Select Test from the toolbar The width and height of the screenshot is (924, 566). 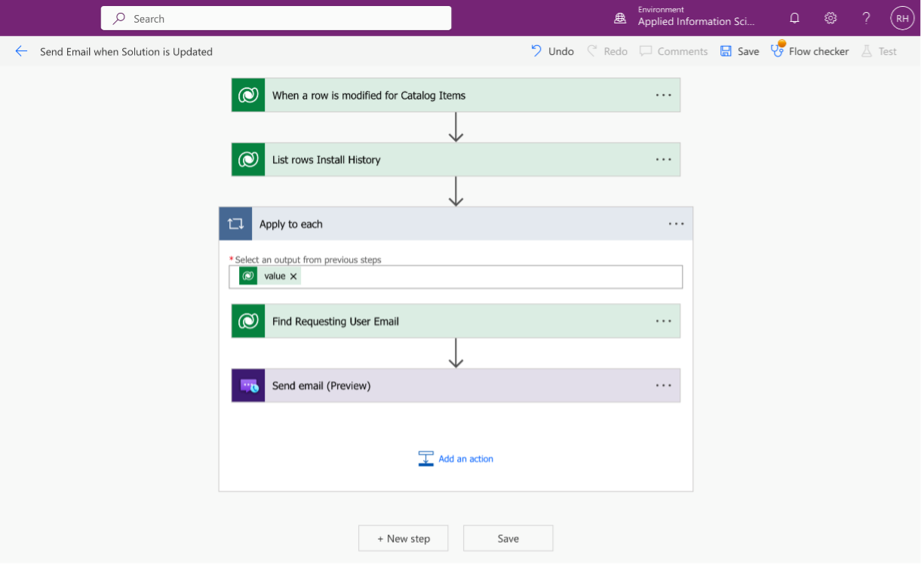coord(885,50)
